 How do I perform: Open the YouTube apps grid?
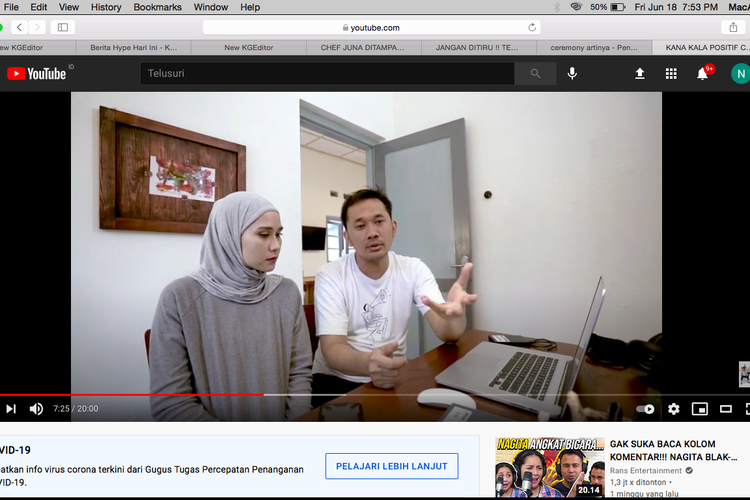click(671, 73)
